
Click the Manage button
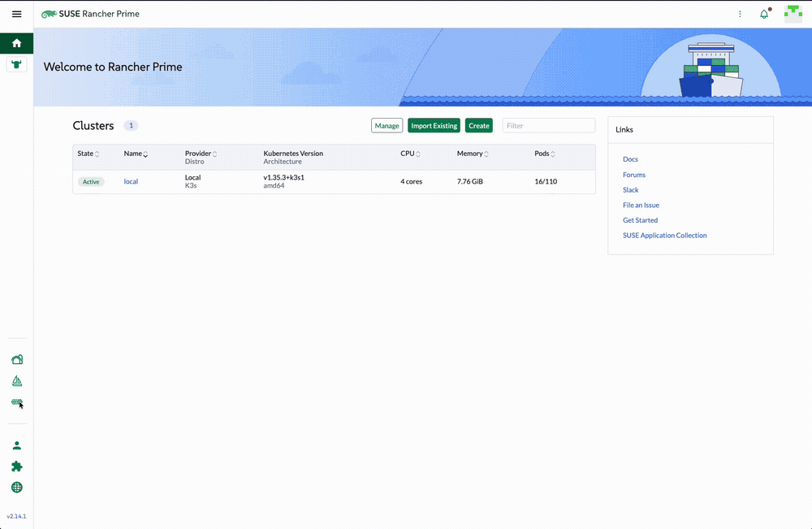click(387, 125)
